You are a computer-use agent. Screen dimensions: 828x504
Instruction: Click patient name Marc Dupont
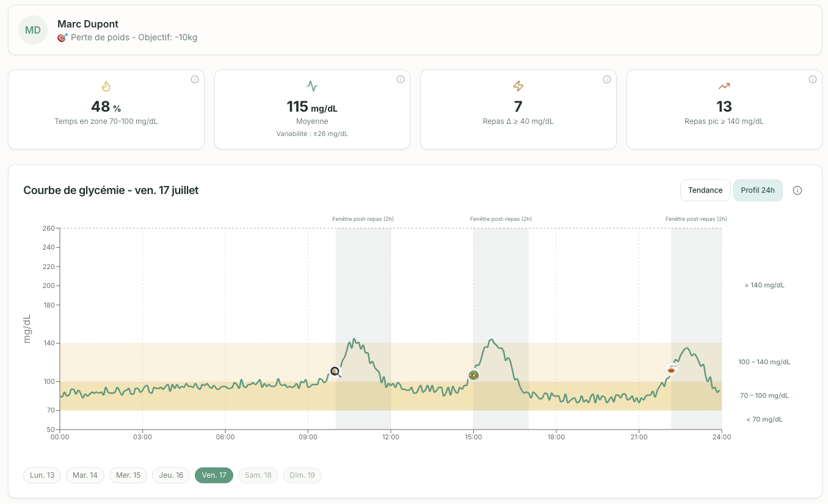[x=88, y=24]
